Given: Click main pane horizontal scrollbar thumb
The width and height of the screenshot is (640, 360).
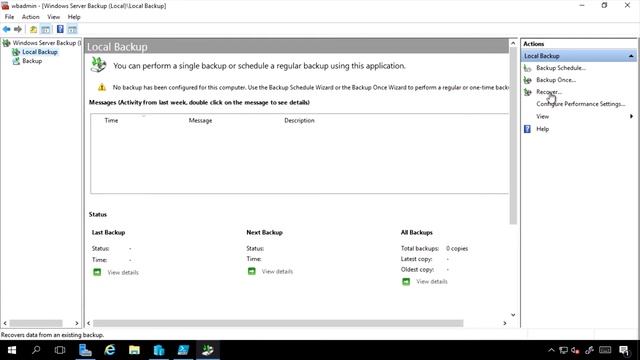Looking at the screenshot, I should [278, 323].
